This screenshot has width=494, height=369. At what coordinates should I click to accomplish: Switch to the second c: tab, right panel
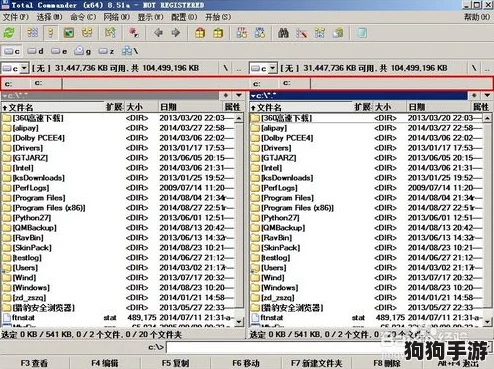(295, 83)
